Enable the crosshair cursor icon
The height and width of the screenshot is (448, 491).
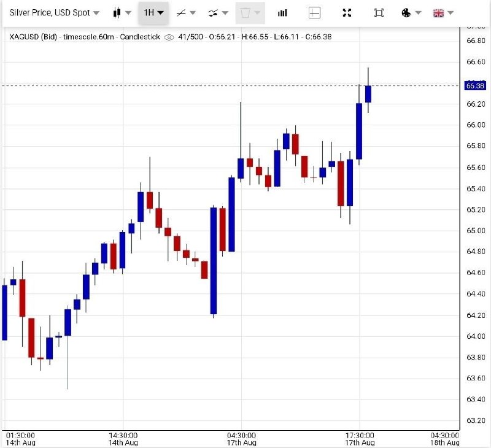314,13
